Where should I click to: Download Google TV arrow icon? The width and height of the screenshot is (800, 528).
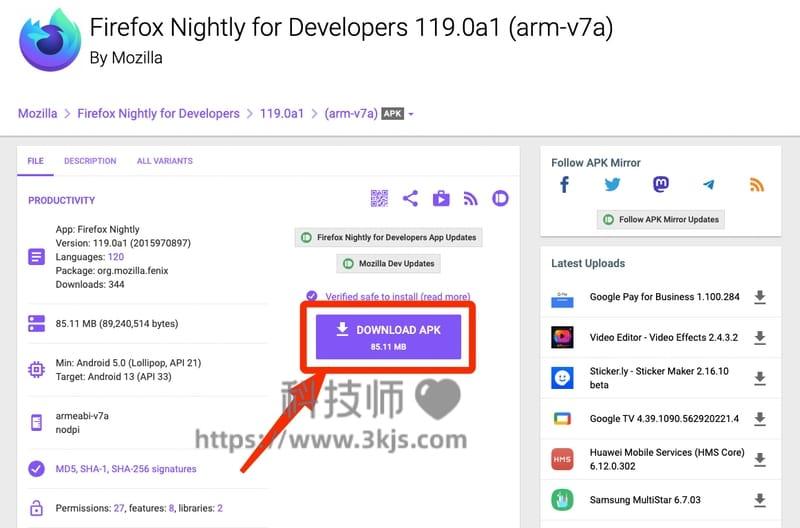coord(760,419)
